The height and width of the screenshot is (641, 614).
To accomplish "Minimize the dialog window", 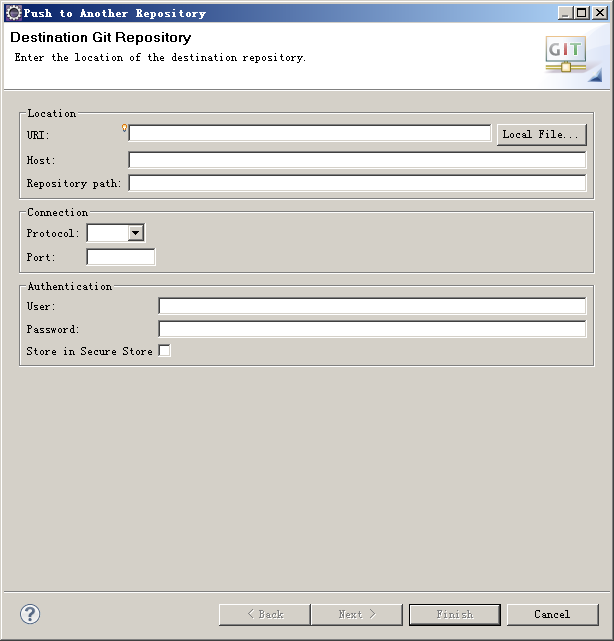I will coord(566,13).
